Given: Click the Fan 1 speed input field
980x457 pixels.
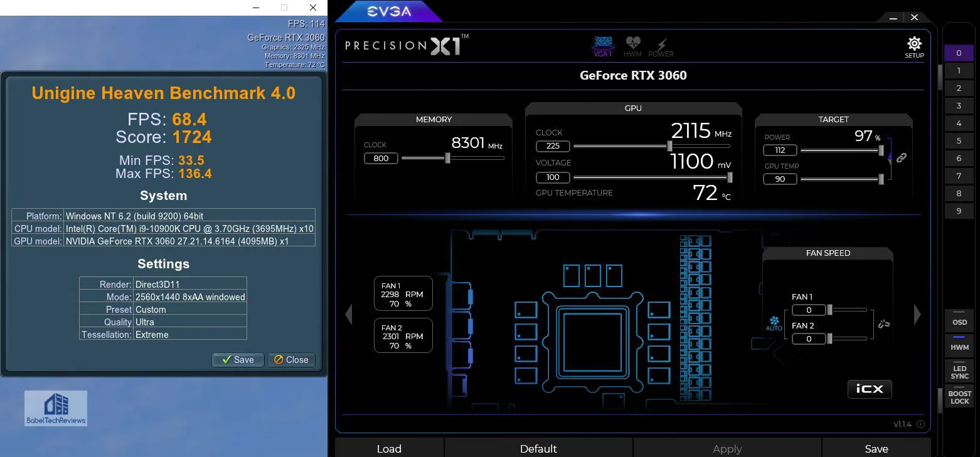Looking at the screenshot, I should [x=809, y=310].
